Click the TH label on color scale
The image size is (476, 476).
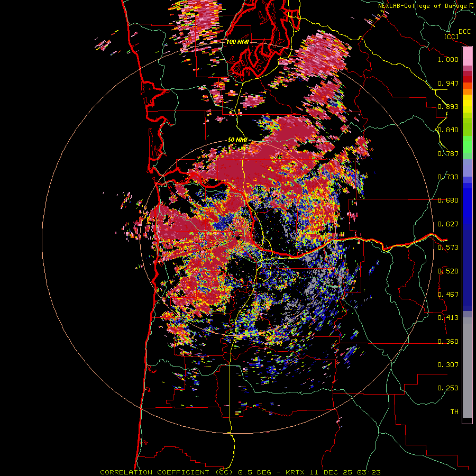pyautogui.click(x=454, y=412)
